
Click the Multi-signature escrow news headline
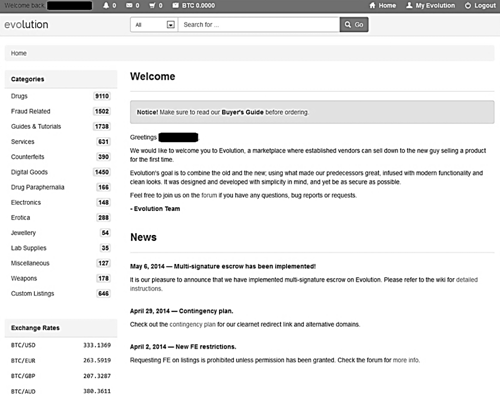pos(223,266)
